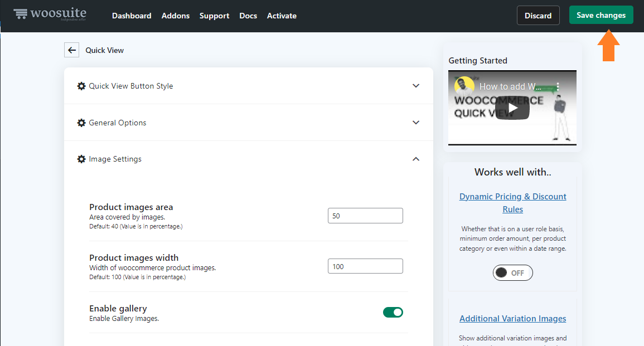The width and height of the screenshot is (644, 346).
Task: Click the "Product images width" label
Action: click(134, 258)
